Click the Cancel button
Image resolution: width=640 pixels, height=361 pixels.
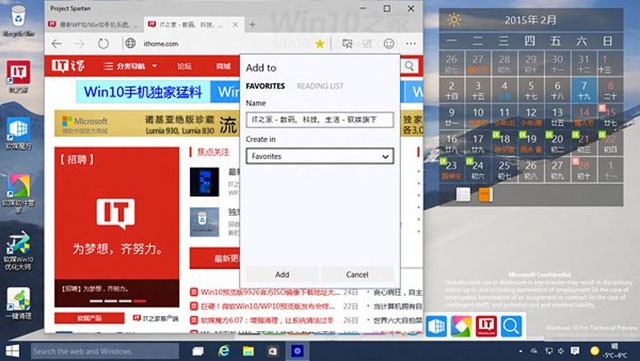[357, 274]
